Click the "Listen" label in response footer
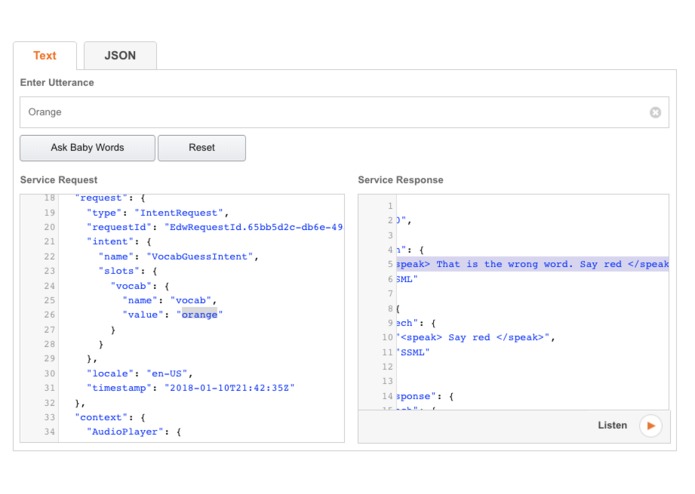 point(612,426)
